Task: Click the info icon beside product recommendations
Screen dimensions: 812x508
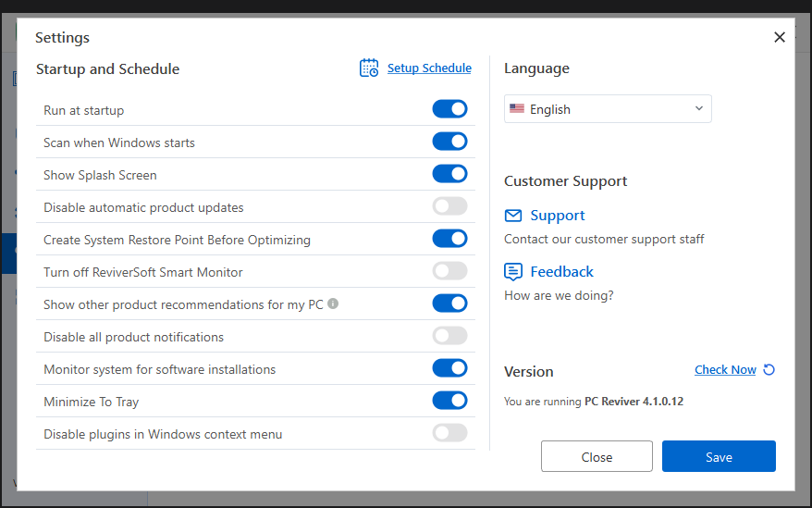Action: tap(333, 304)
